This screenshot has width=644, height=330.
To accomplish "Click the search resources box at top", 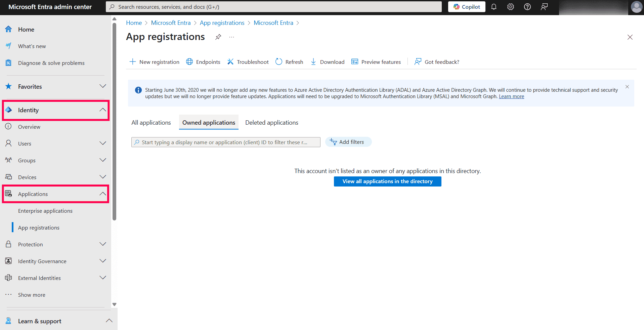I will click(274, 7).
